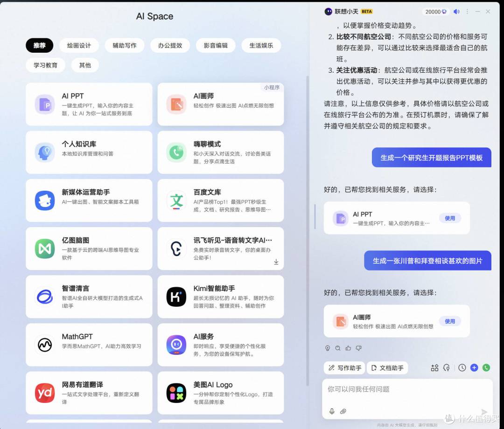
Task: Click the 联想小天 avatar logo
Action: pyautogui.click(x=328, y=12)
